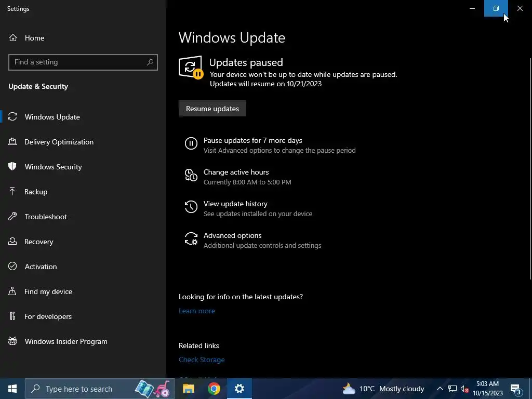
Task: Click the pause circle icon beside Pause updates
Action: tap(191, 143)
